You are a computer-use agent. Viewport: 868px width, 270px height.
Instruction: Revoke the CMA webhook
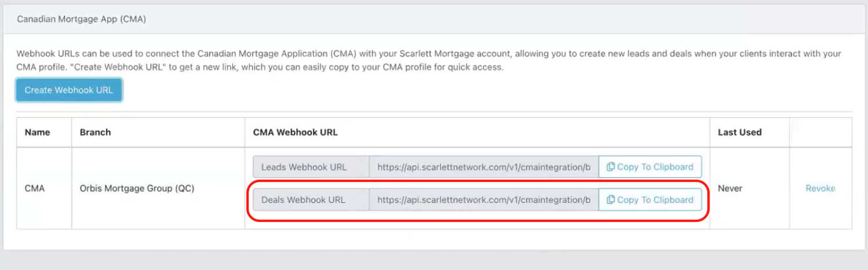[x=820, y=188]
